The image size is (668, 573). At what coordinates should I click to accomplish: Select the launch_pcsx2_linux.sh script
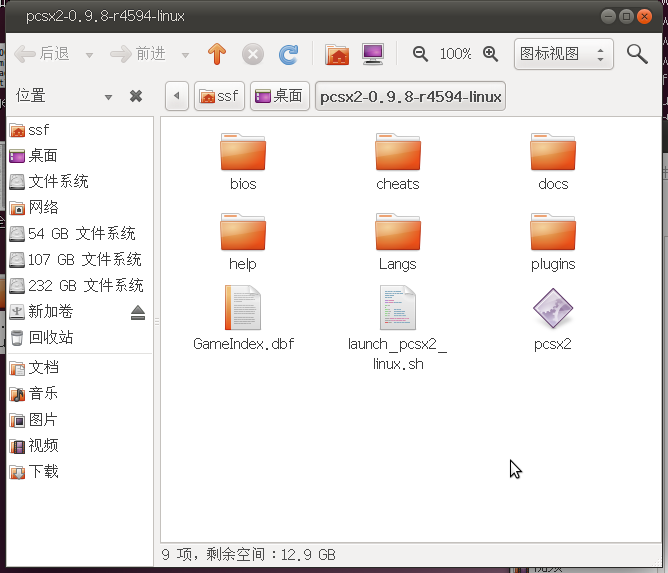[398, 328]
